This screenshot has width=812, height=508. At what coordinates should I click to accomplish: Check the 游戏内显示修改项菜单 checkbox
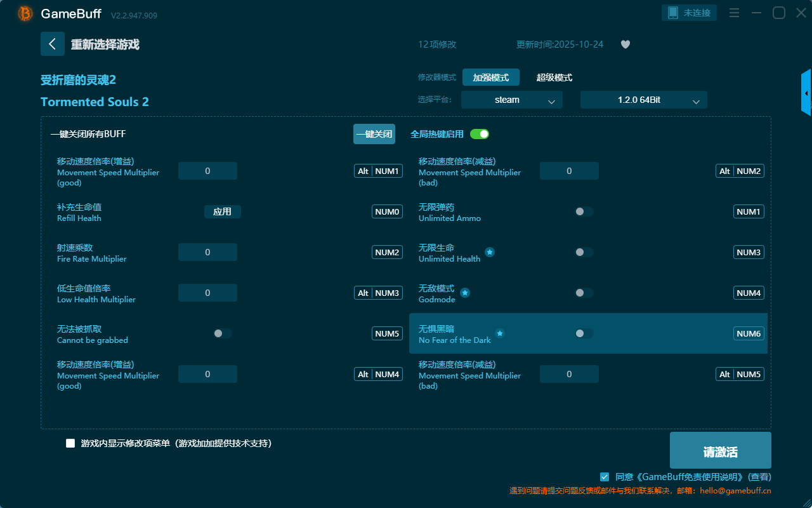pos(70,443)
